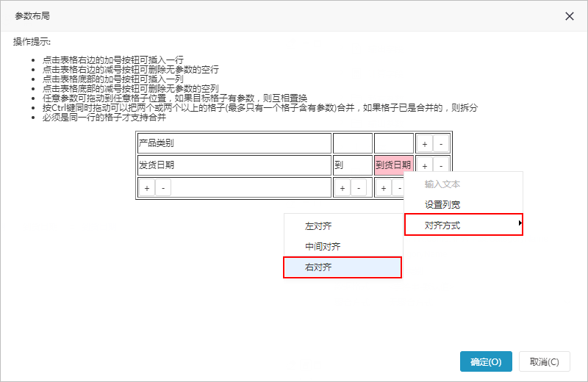Click plus button under 到货日期 column
The image size is (588, 382).
(383, 188)
